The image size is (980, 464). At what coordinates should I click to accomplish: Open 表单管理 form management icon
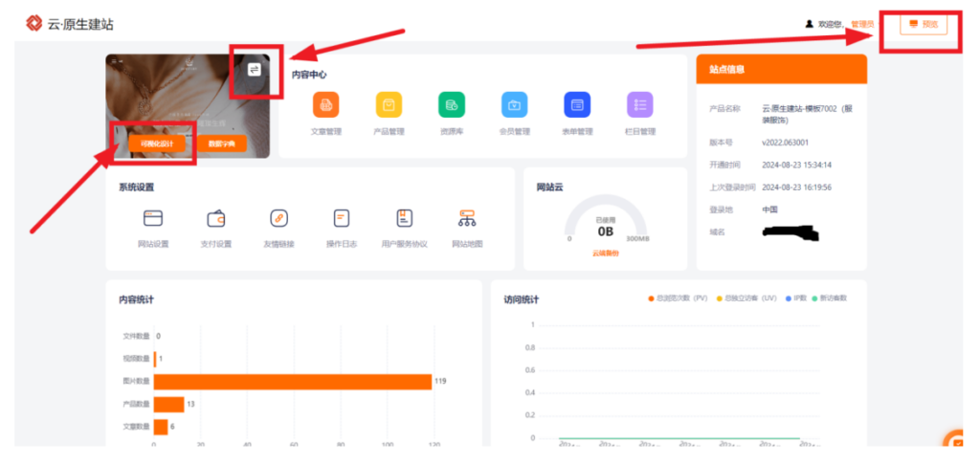pos(577,105)
